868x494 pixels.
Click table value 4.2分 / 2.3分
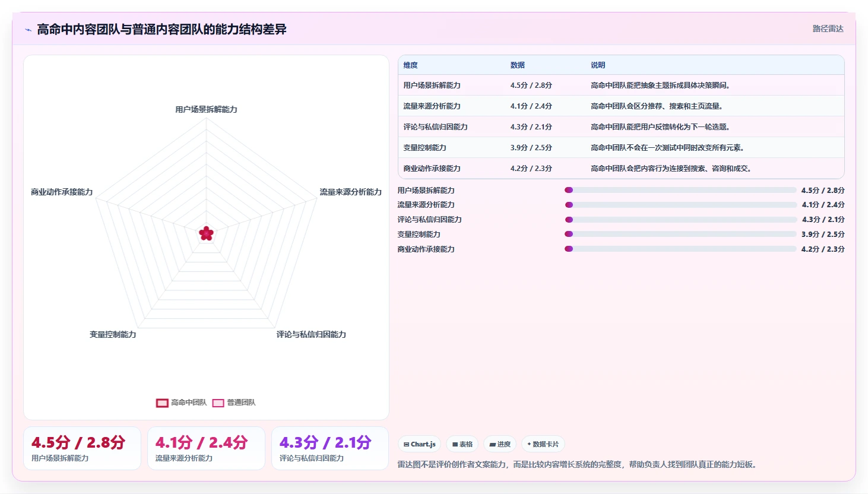(531, 169)
